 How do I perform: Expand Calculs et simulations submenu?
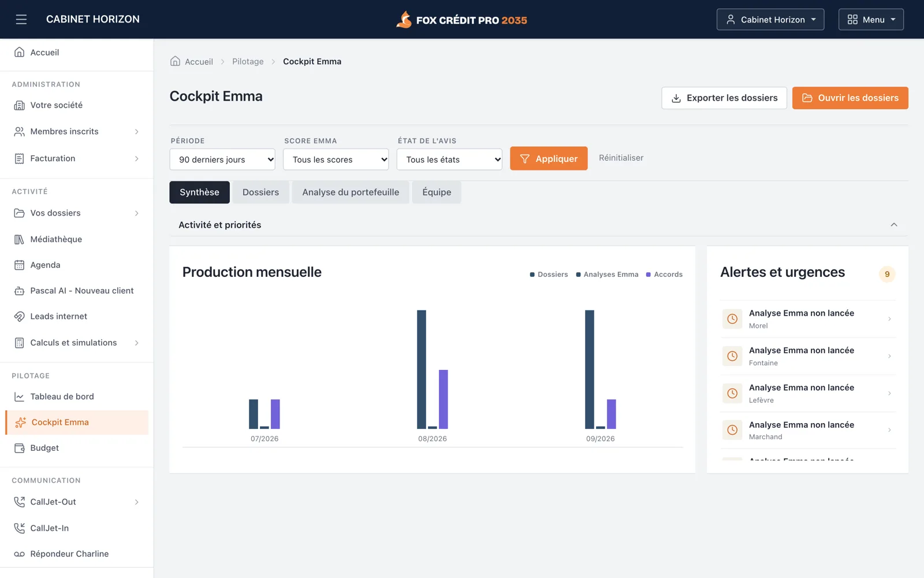pyautogui.click(x=137, y=343)
